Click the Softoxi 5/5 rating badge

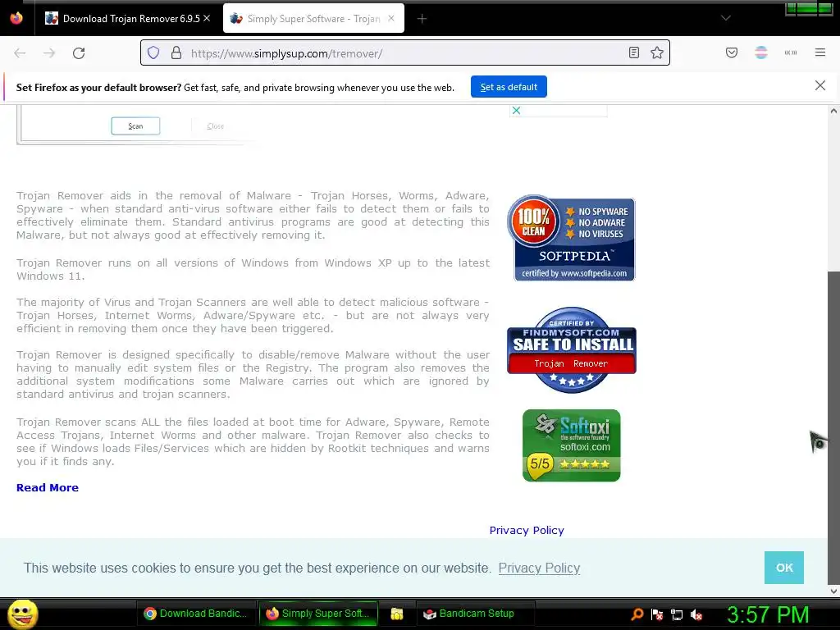[572, 445]
